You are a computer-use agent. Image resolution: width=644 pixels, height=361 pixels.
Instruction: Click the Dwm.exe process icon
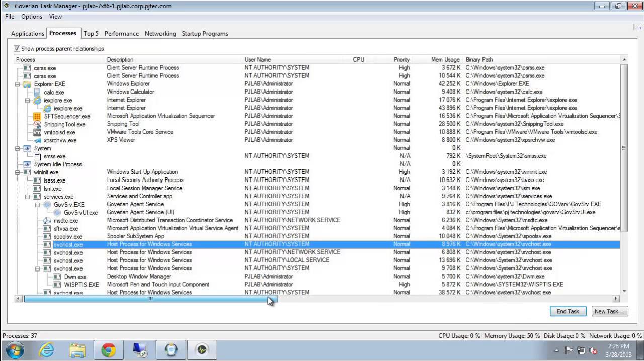57,277
